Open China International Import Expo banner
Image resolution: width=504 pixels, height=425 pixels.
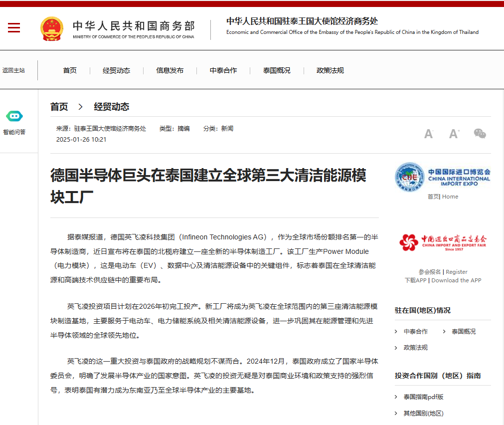click(443, 177)
